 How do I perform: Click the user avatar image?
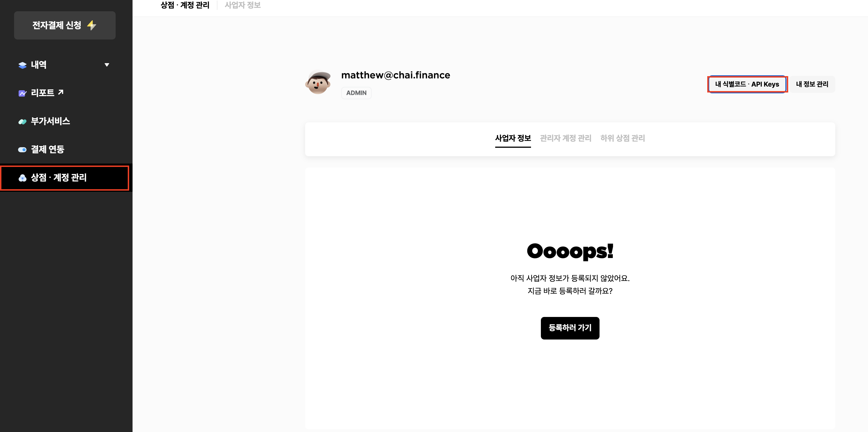[318, 82]
